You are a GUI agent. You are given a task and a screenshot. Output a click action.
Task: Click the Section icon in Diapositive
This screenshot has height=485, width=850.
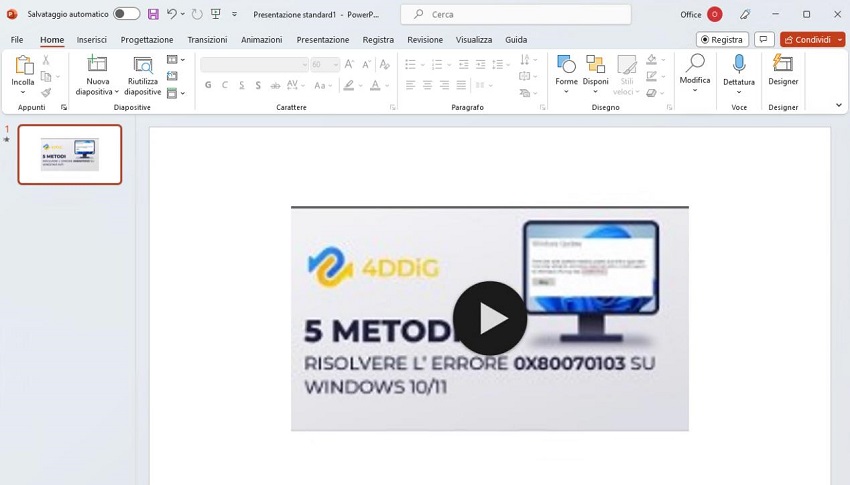coord(172,93)
